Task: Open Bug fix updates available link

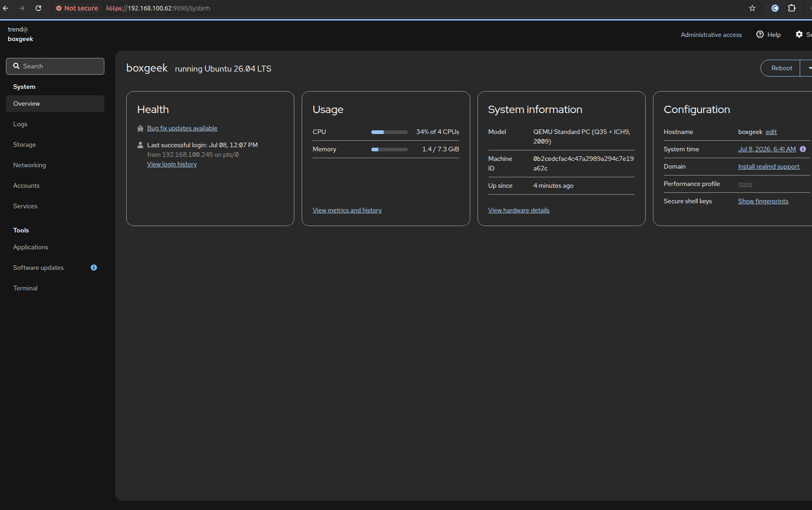Action: (x=182, y=128)
